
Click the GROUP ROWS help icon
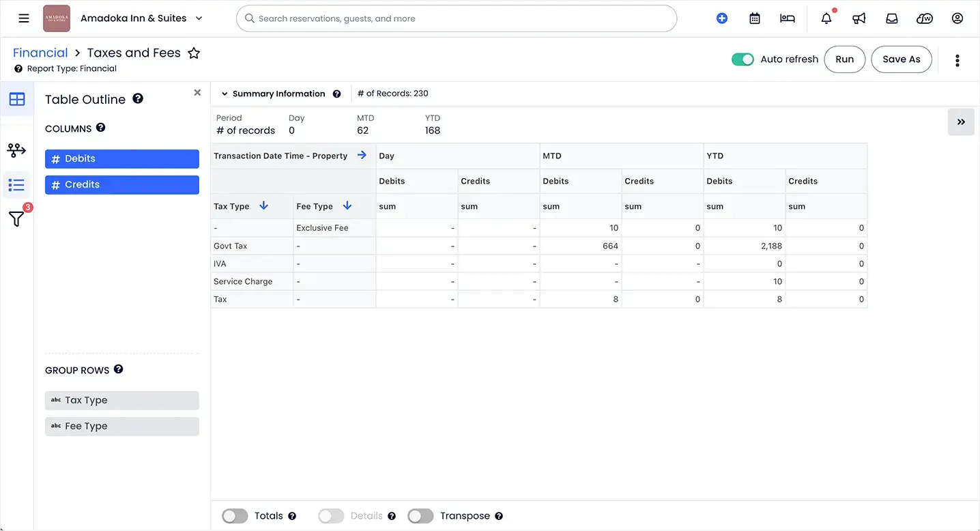click(118, 369)
